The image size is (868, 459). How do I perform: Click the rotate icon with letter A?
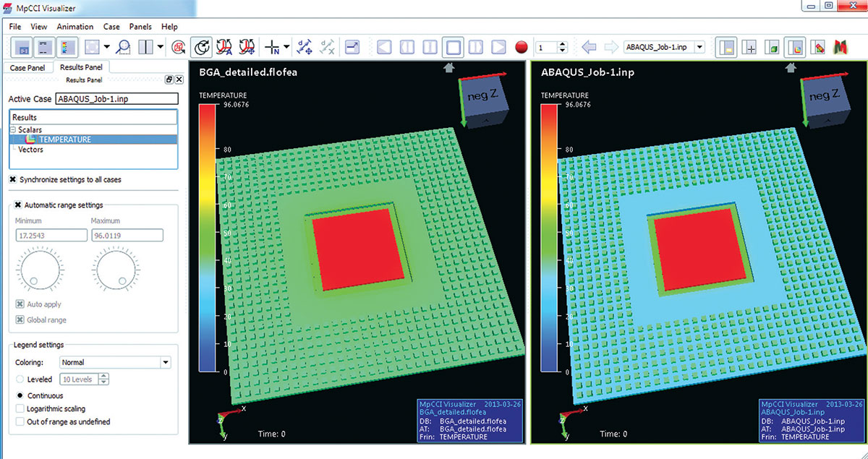click(x=224, y=48)
